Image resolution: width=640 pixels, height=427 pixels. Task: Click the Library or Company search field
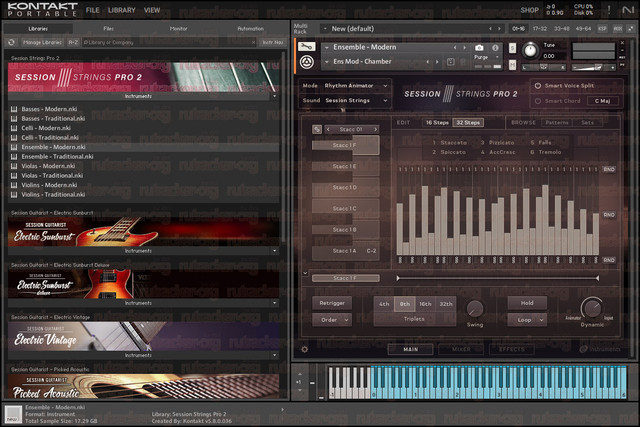(169, 42)
